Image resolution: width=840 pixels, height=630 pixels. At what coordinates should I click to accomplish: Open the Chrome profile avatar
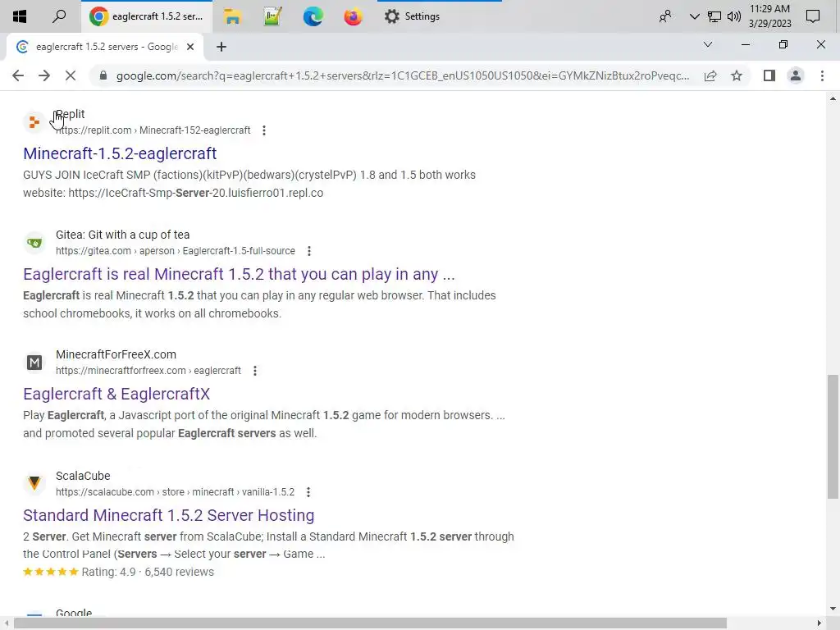tap(796, 75)
